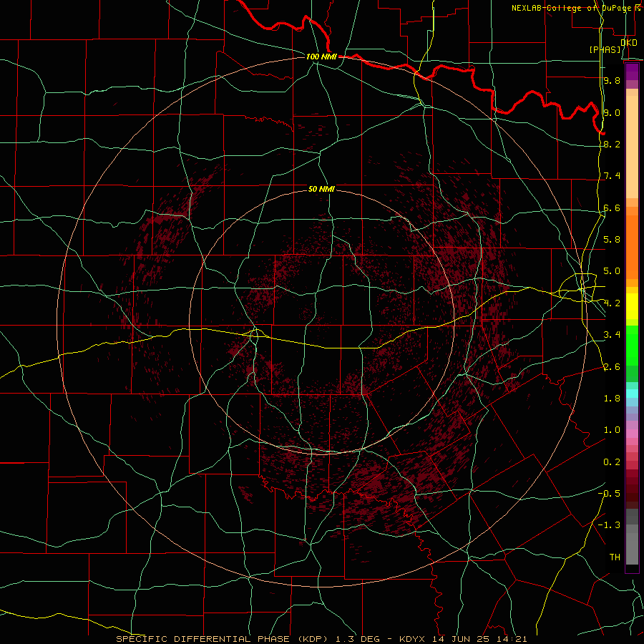Image resolution: width=644 pixels, height=644 pixels.
Task: Click the KDYX radar site identifier
Action: pos(413,639)
